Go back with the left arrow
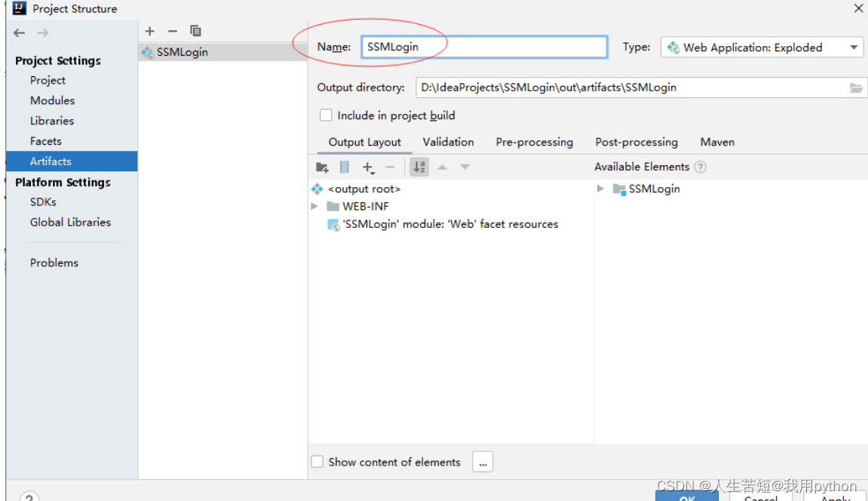This screenshot has width=868, height=501. (20, 32)
